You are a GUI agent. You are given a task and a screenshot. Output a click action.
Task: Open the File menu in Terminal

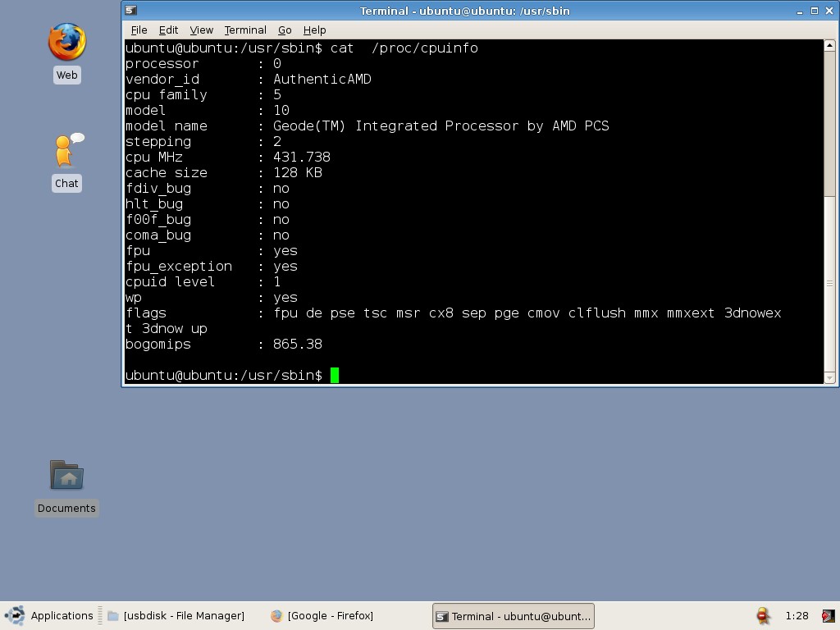click(139, 30)
